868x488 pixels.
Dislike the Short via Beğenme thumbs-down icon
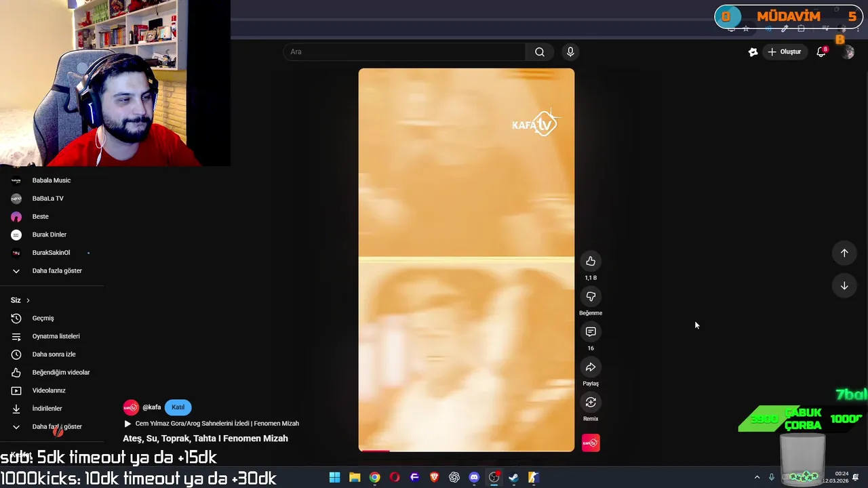pyautogui.click(x=591, y=297)
